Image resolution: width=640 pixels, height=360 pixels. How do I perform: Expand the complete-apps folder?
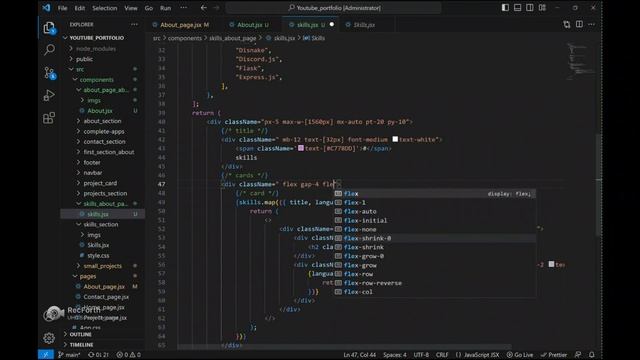[104, 131]
